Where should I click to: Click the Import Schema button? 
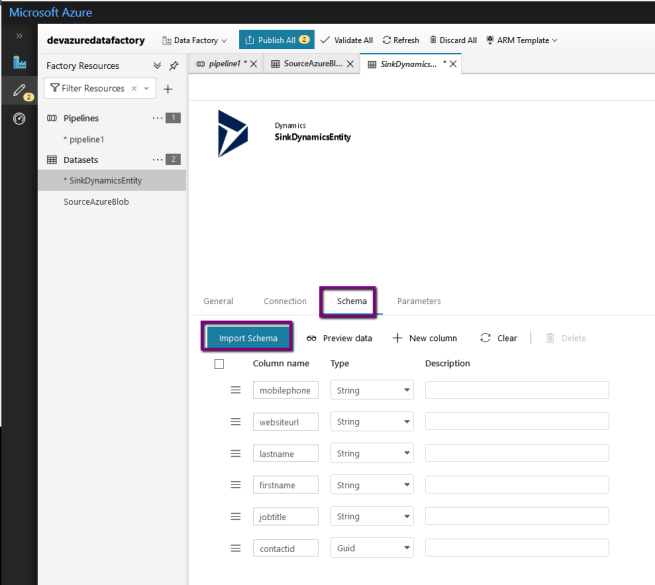pos(247,338)
